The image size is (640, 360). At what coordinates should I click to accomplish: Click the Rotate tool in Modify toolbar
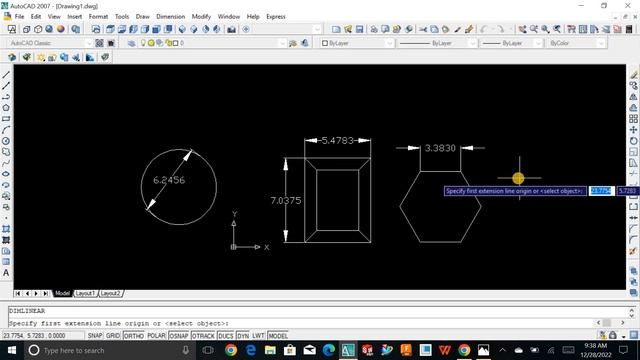coord(633,141)
